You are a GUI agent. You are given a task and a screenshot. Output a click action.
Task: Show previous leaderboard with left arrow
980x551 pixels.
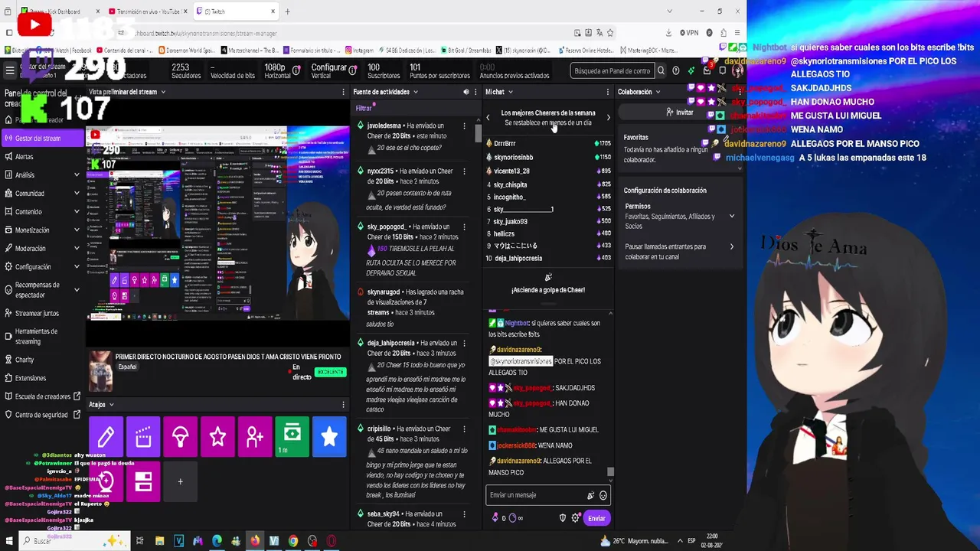(488, 118)
